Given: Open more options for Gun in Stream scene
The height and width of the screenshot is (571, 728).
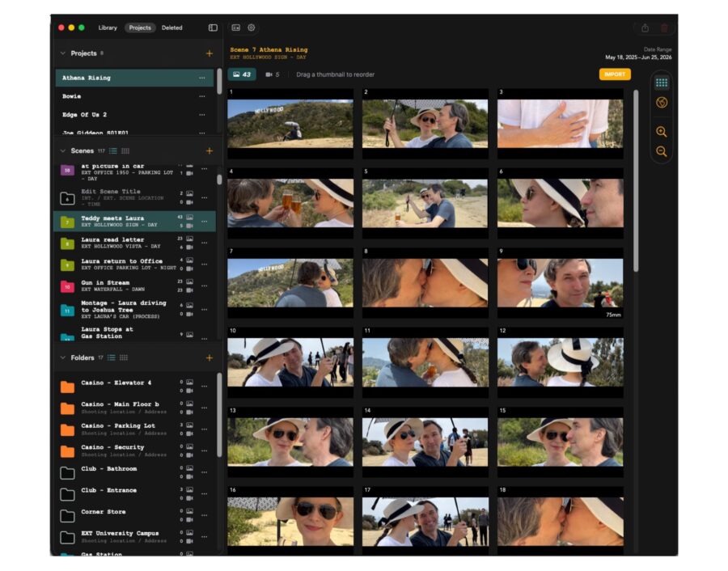Looking at the screenshot, I should [x=205, y=286].
